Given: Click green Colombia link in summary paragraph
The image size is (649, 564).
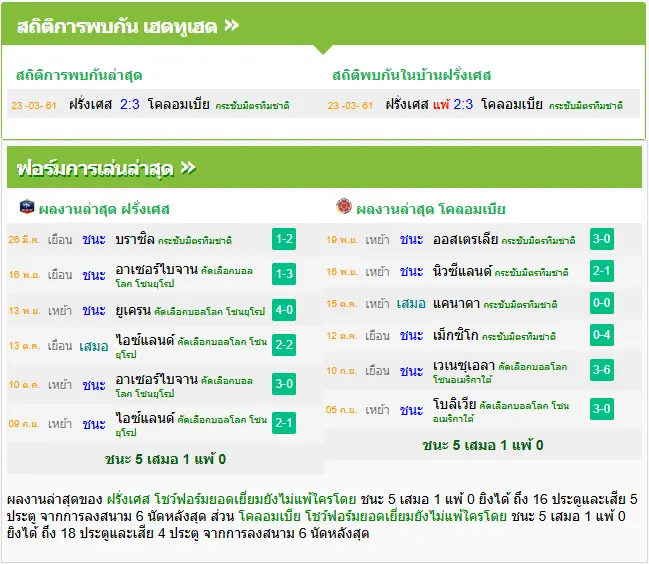Looking at the screenshot, I should (269, 516).
